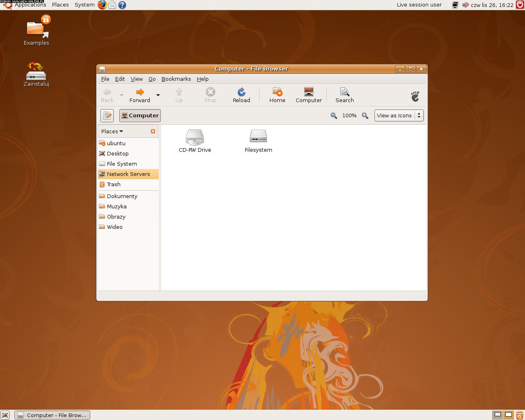
Task: Select the Zainstaluj desktop installer icon
Action: click(36, 74)
